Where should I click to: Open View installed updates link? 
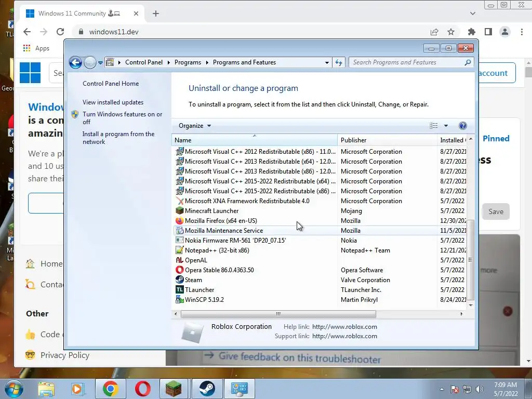click(x=113, y=102)
